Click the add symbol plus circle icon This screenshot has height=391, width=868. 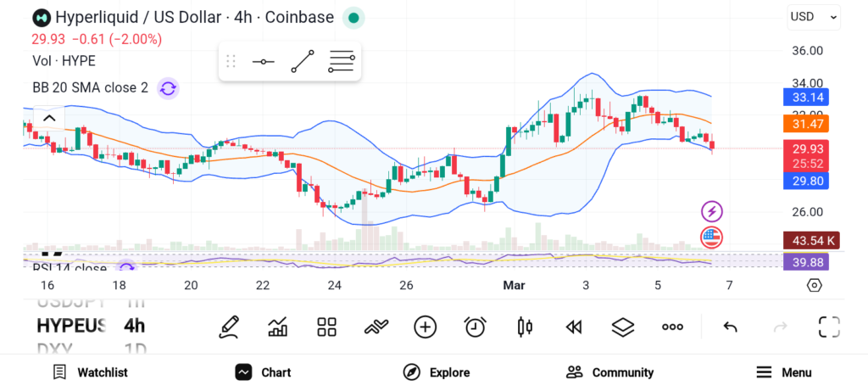(x=425, y=327)
